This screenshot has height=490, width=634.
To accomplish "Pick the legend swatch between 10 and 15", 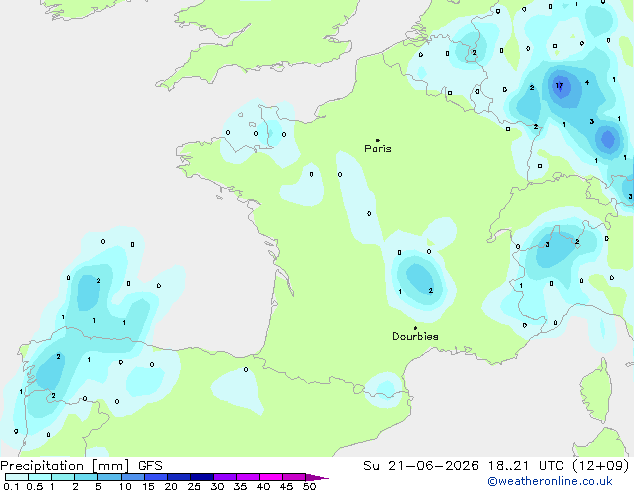I will pyautogui.click(x=133, y=477).
